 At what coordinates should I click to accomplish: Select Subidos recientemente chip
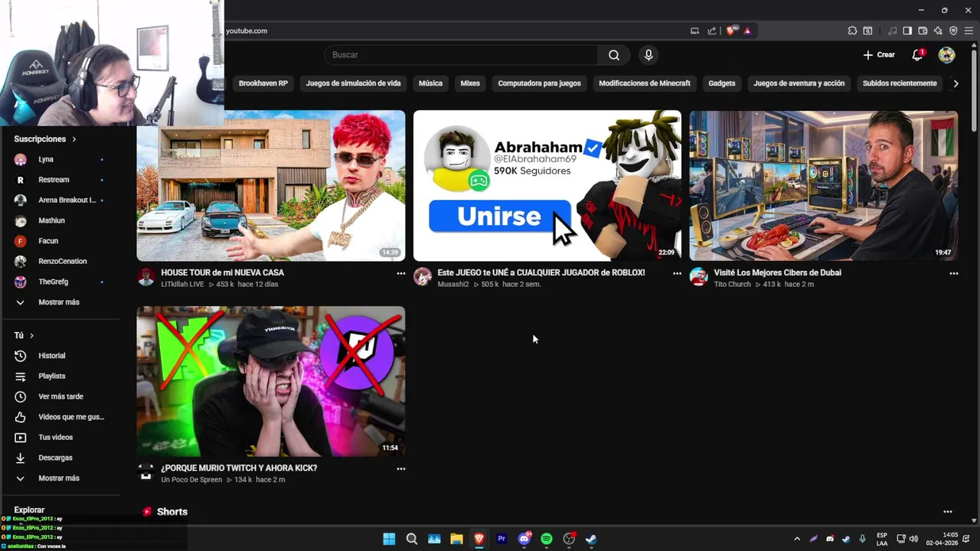(x=900, y=83)
